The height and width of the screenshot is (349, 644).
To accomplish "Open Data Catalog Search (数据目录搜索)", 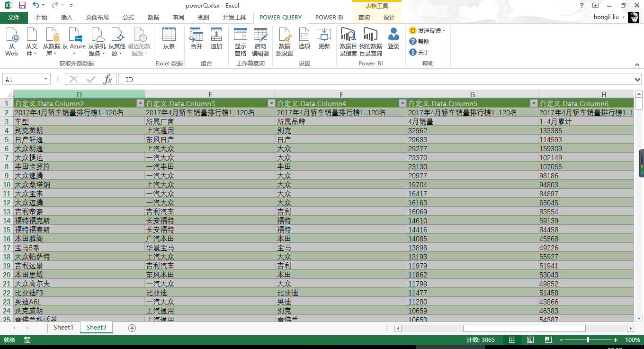I will 349,42.
